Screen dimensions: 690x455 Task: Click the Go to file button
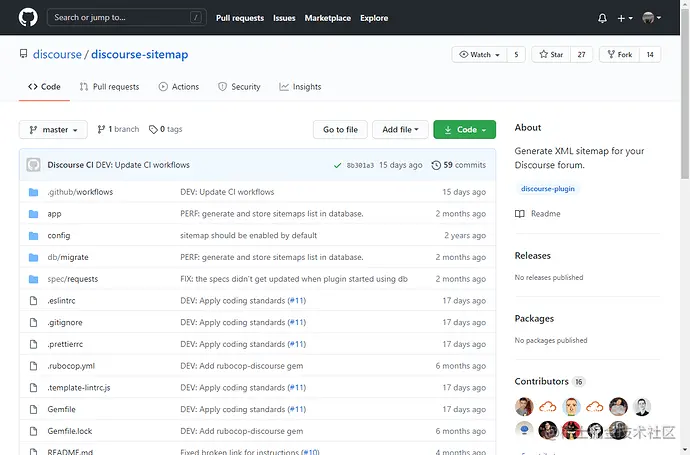pos(340,129)
